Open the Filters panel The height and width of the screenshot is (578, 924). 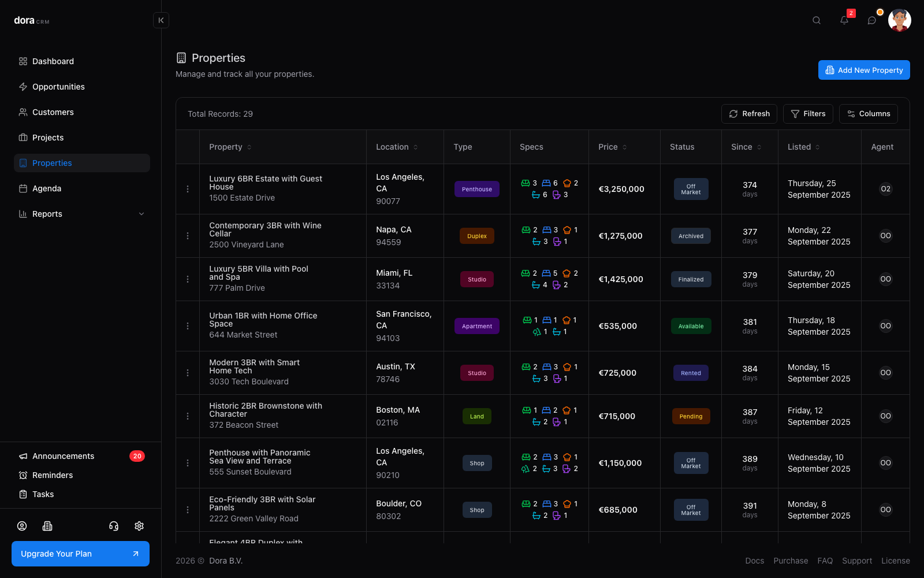click(x=808, y=114)
